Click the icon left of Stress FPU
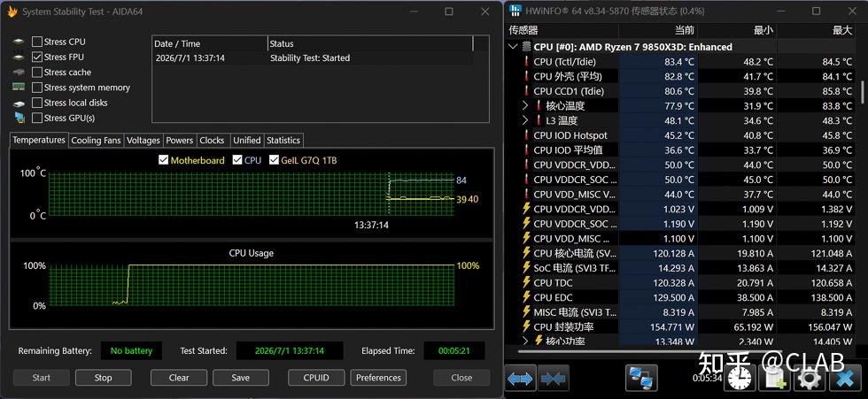The image size is (868, 399). point(19,57)
